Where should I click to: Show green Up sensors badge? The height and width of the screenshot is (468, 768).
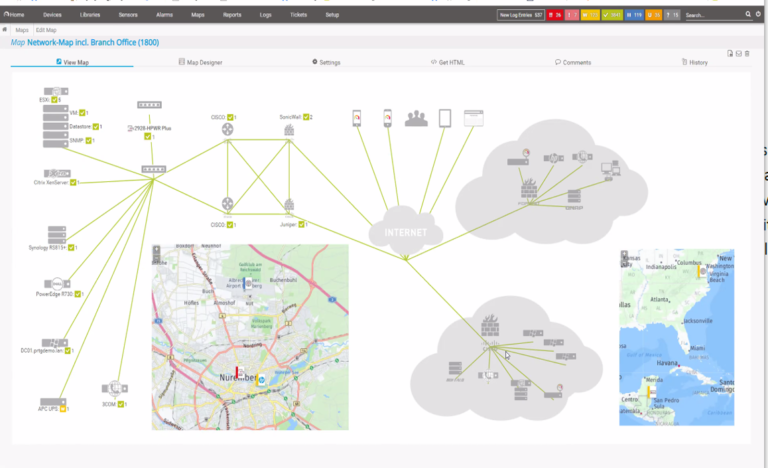612,15
